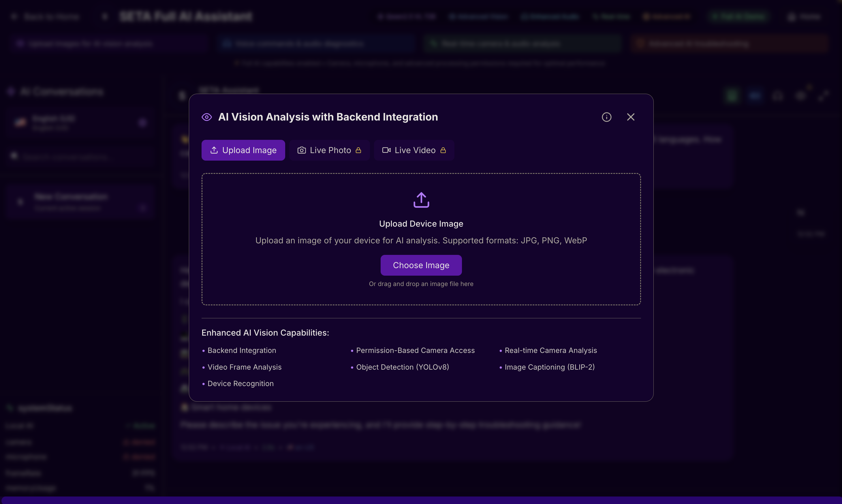This screenshot has width=842, height=504.
Task: Click the eye icon beside the dialog title
Action: pos(206,117)
